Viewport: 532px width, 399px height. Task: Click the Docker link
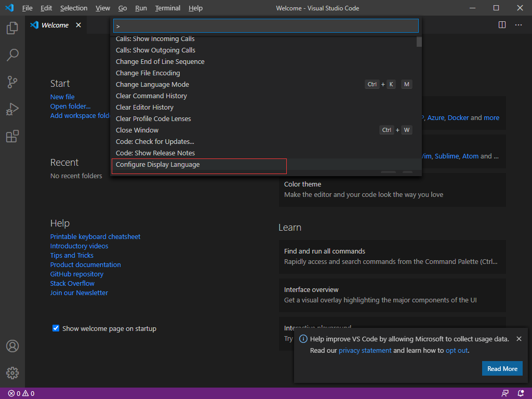point(458,118)
